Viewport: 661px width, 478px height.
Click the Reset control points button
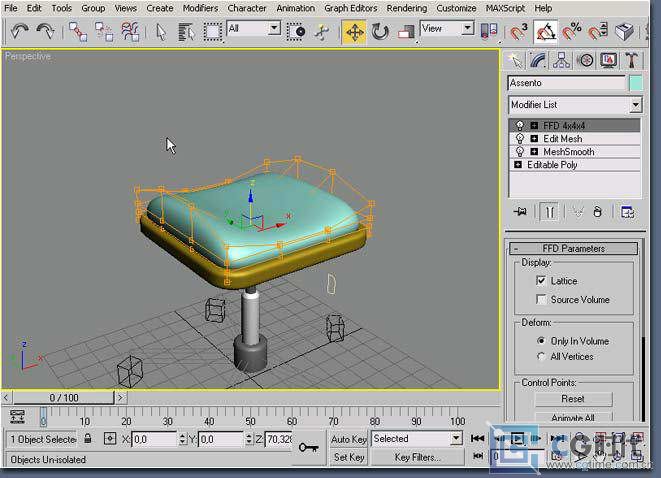coord(573,399)
